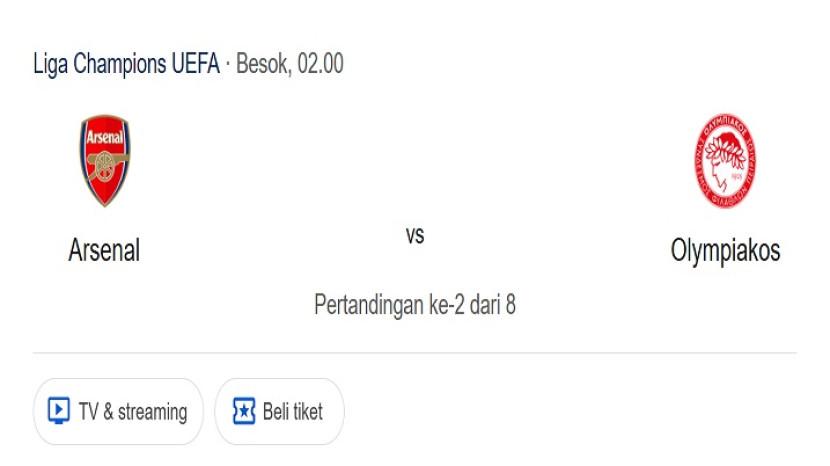This screenshot has height=466, width=830.
Task: Click the 02.00 kick-off time
Action: click(320, 64)
